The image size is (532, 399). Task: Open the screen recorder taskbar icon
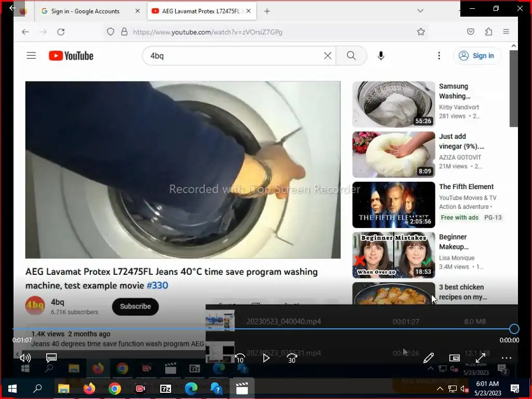[140, 389]
